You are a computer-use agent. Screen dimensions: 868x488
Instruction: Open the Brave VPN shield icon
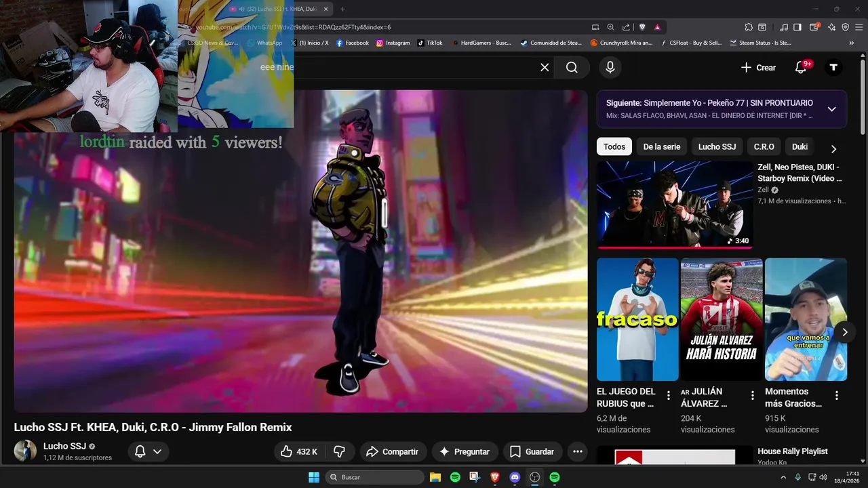pyautogui.click(x=845, y=27)
